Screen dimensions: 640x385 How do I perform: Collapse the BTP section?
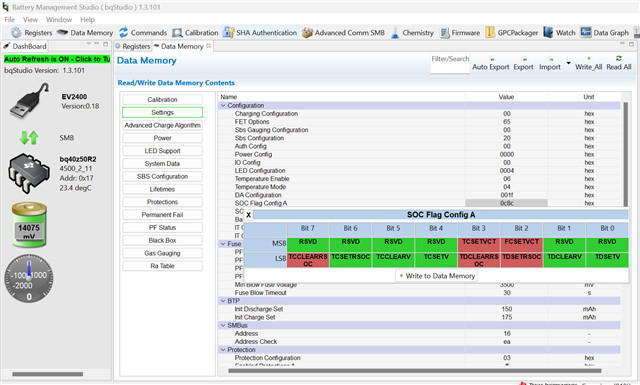point(223,301)
